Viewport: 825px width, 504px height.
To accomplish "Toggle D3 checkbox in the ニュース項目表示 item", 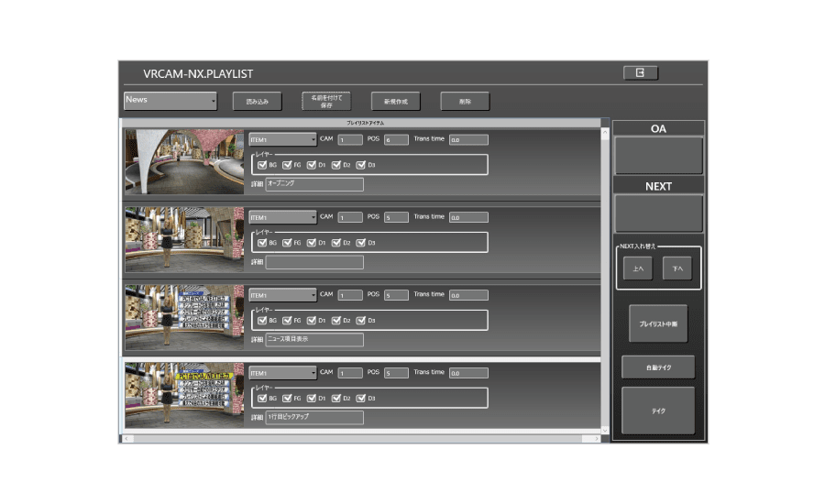I will [x=360, y=321].
